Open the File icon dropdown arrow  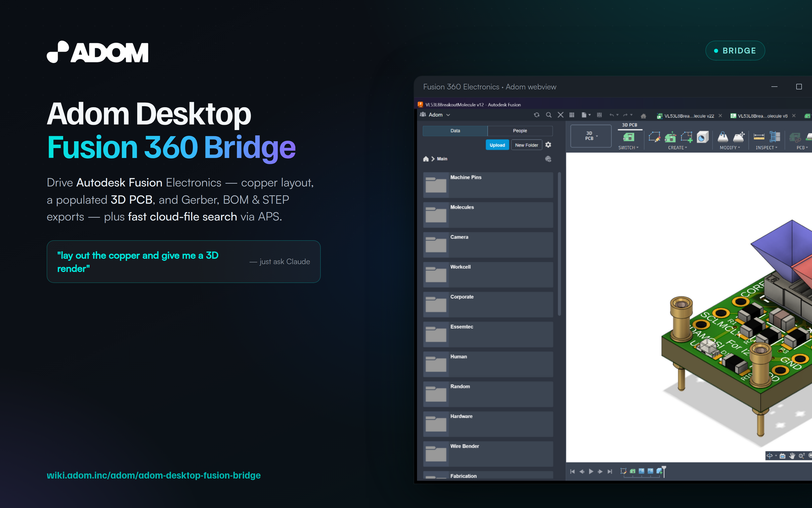click(590, 115)
